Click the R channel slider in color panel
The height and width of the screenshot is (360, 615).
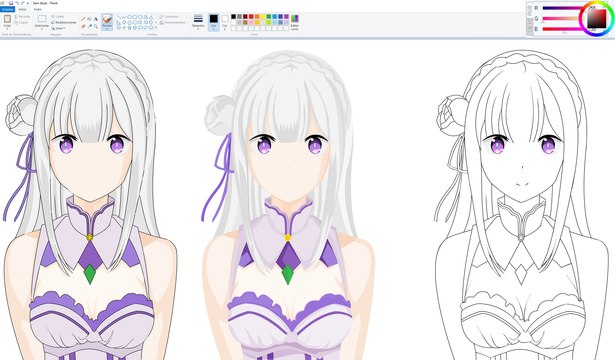[x=562, y=8]
